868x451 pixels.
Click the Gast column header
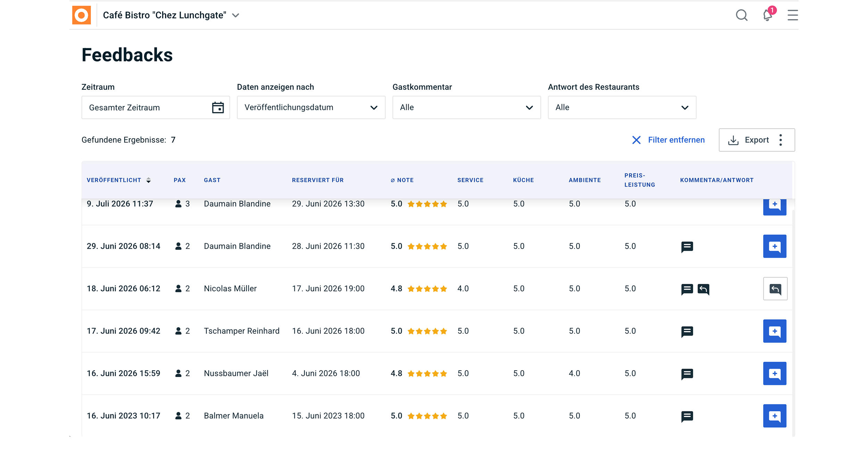212,180
